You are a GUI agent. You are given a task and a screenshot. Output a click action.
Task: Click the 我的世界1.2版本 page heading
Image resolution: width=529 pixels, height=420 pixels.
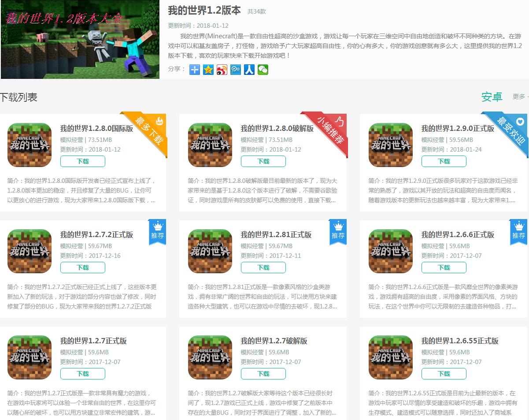pyautogui.click(x=204, y=11)
